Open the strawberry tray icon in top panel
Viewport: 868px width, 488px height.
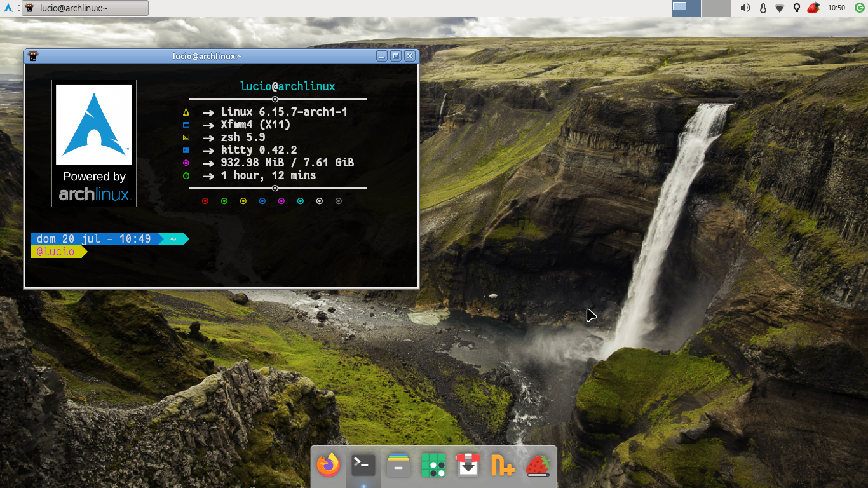pyautogui.click(x=813, y=8)
